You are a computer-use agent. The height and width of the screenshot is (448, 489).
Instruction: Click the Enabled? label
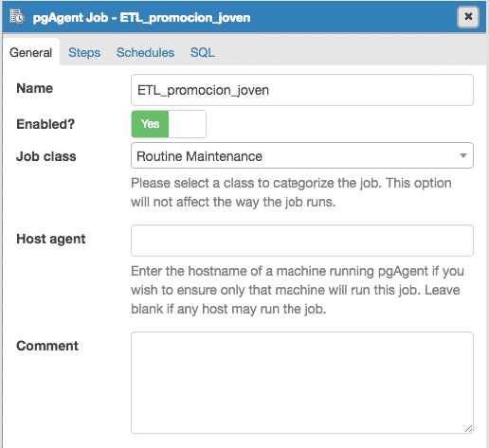[x=45, y=124]
